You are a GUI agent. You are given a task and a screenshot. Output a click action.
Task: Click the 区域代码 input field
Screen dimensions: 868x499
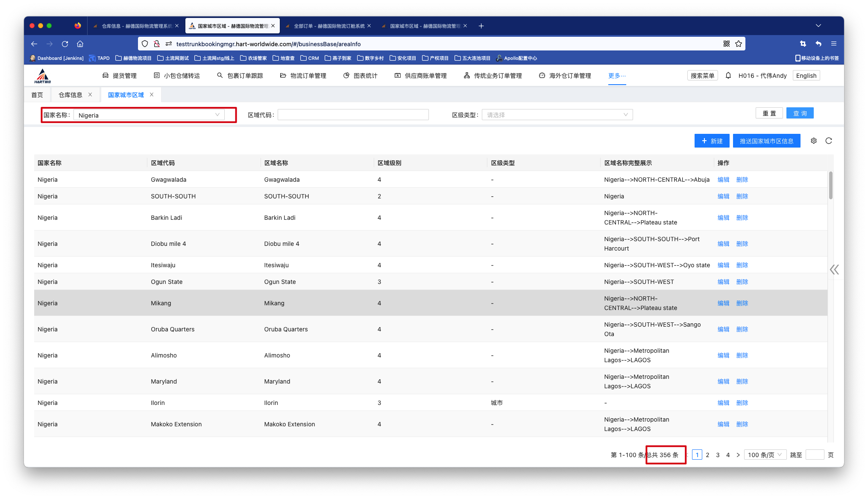[x=353, y=115]
